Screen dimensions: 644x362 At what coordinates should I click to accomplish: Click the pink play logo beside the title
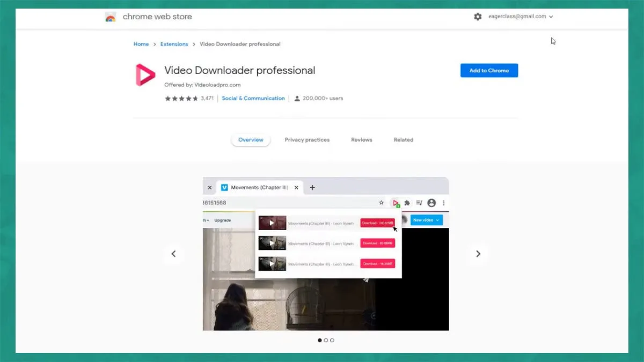[x=144, y=75]
